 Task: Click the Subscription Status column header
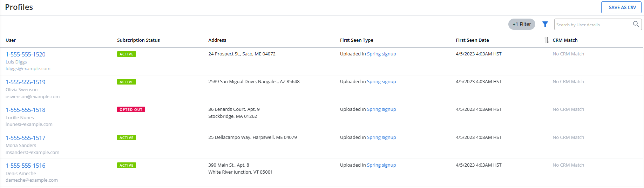(138, 40)
